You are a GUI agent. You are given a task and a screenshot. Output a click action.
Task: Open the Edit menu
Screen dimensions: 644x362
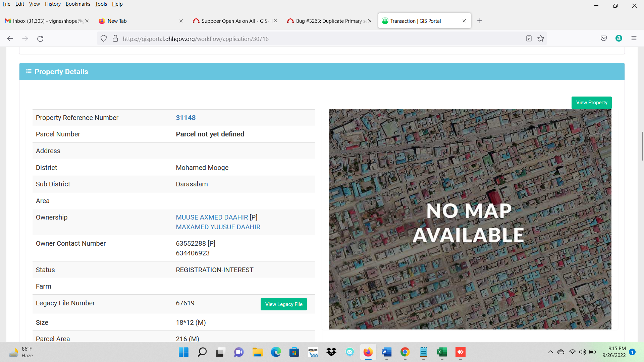click(x=20, y=4)
